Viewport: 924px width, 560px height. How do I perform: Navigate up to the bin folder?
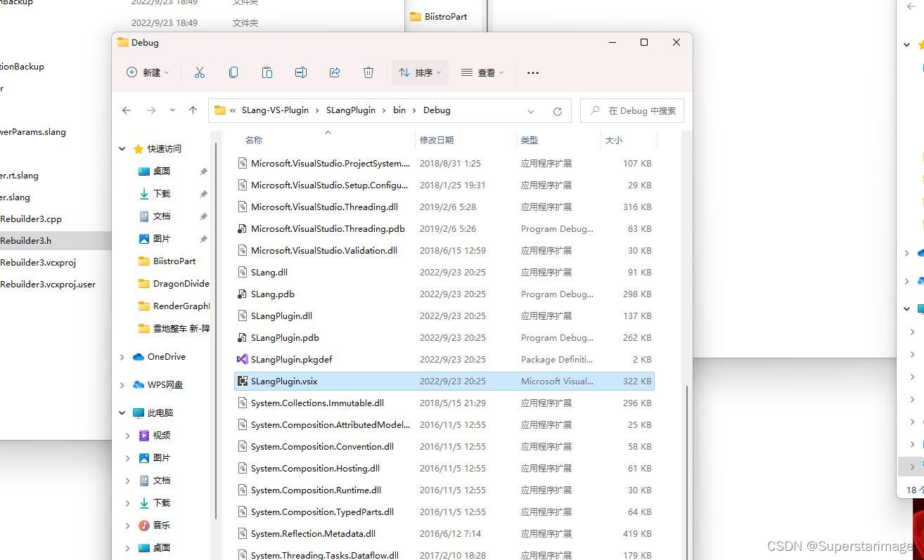(193, 110)
